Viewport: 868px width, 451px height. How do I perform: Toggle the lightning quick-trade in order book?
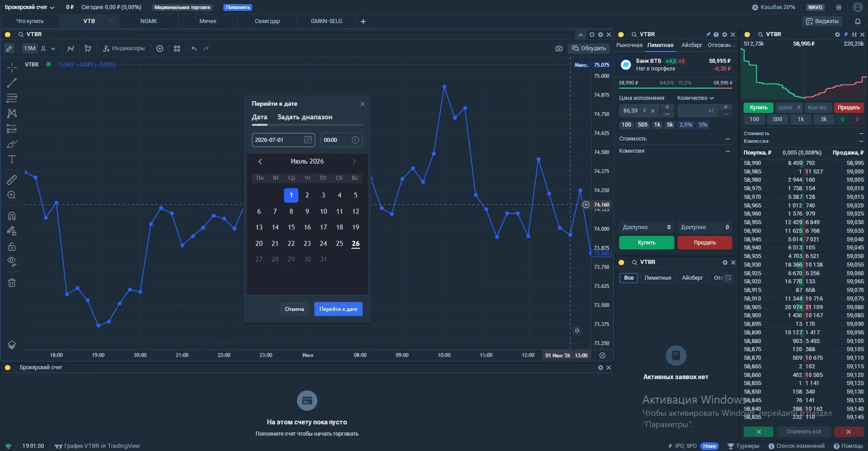(846, 34)
